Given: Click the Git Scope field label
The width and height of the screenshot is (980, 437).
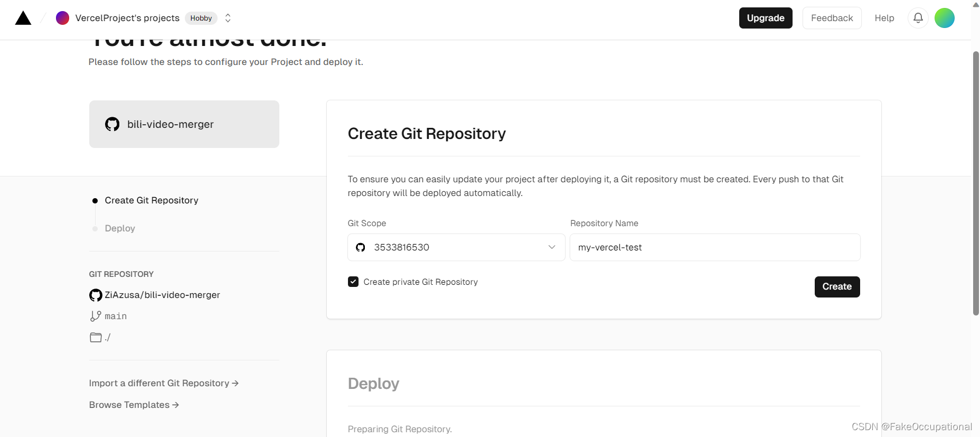Looking at the screenshot, I should [367, 223].
